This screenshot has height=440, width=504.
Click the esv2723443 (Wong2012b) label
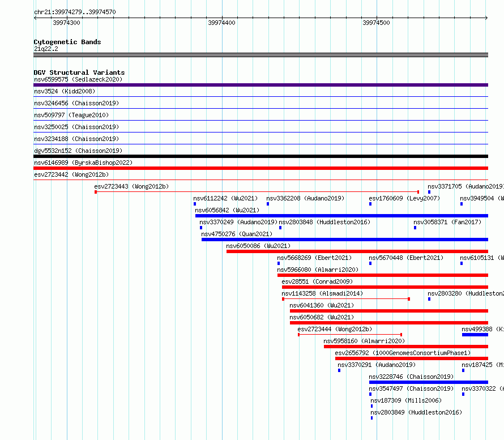coord(131,186)
